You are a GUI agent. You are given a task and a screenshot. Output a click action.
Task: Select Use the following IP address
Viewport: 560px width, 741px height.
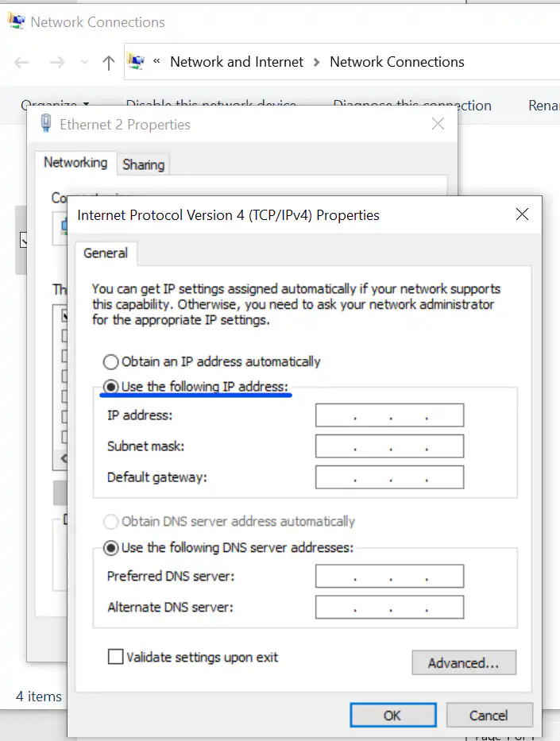tap(111, 387)
